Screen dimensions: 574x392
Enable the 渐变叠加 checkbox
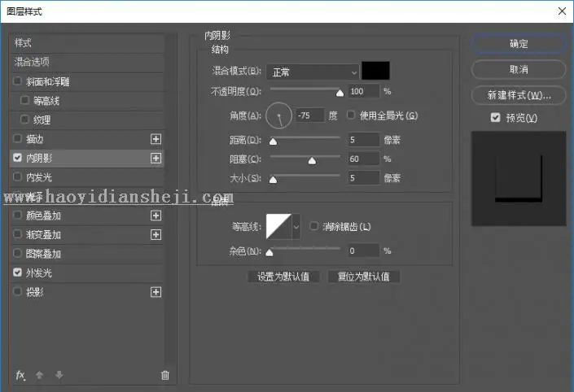[17, 233]
